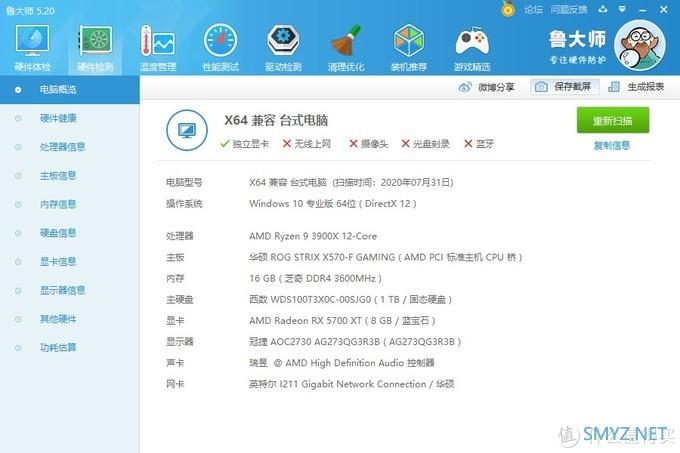Open the 问题反馈 feedback link
Viewport: 680px width, 453px height.
(x=569, y=9)
